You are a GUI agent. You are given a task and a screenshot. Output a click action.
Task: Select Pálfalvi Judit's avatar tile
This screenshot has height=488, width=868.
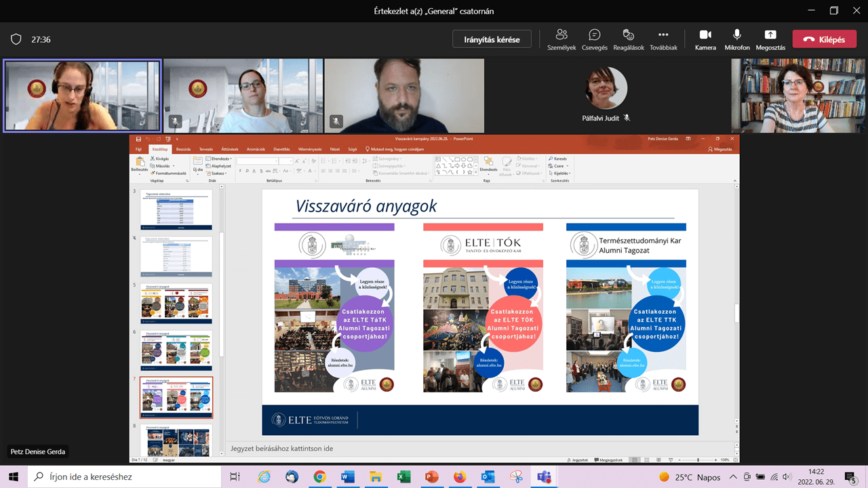click(x=606, y=88)
